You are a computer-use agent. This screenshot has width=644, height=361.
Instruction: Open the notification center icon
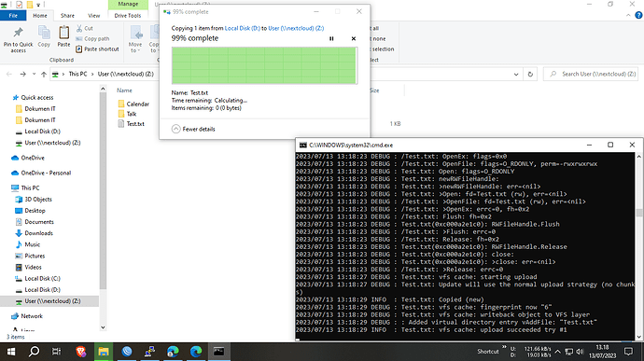628,352
